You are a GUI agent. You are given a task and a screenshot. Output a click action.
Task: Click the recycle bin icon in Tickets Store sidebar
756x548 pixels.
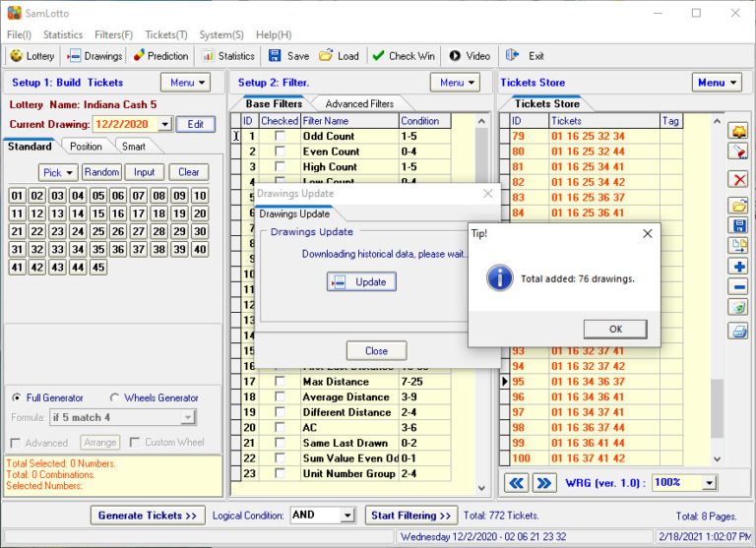(x=738, y=307)
